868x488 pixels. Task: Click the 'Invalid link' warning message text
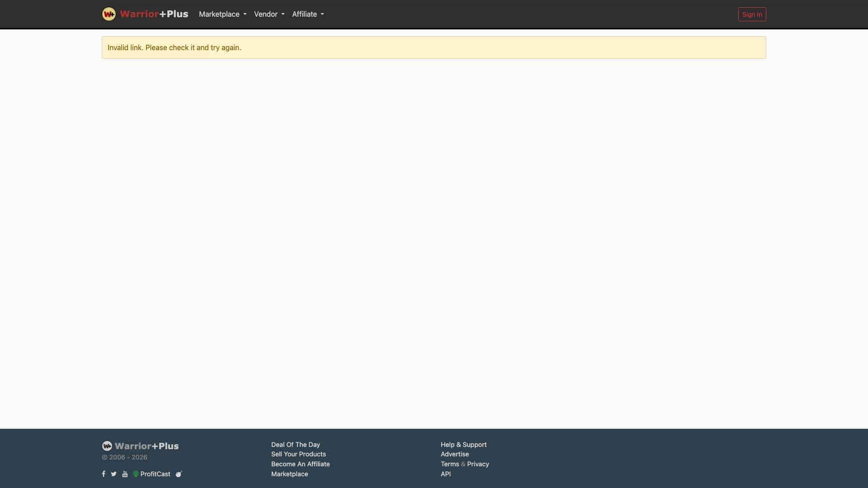point(174,47)
